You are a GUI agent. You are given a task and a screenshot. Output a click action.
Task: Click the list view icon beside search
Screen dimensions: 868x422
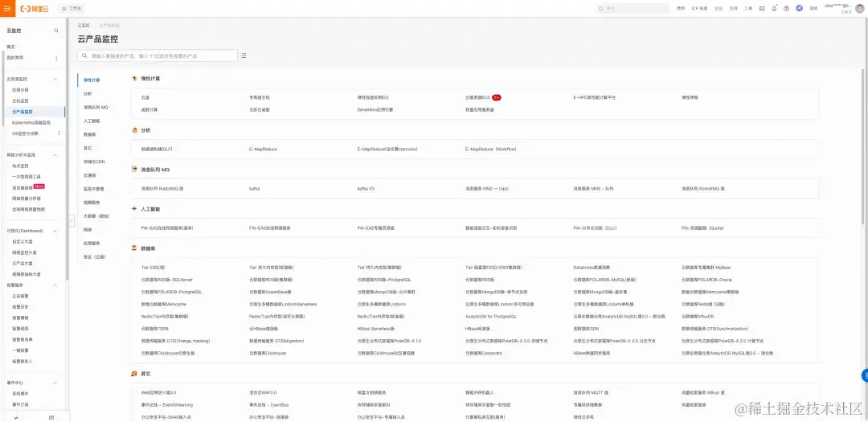pyautogui.click(x=244, y=56)
